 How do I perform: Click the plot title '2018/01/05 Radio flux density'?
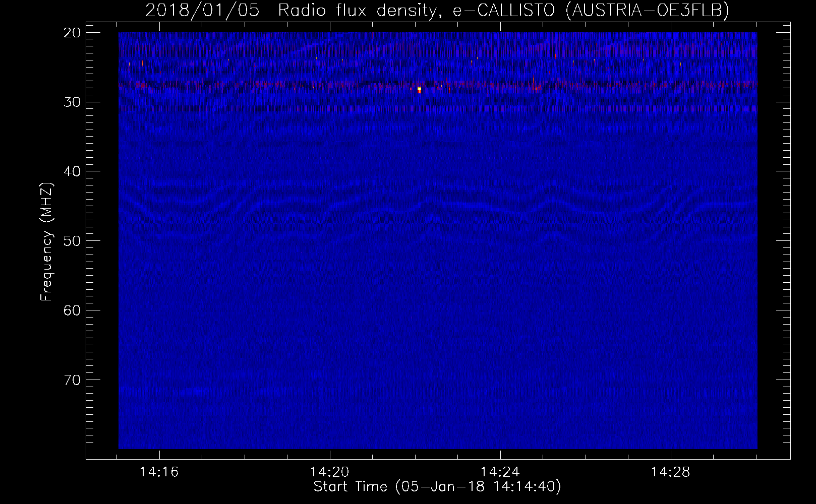290,10
